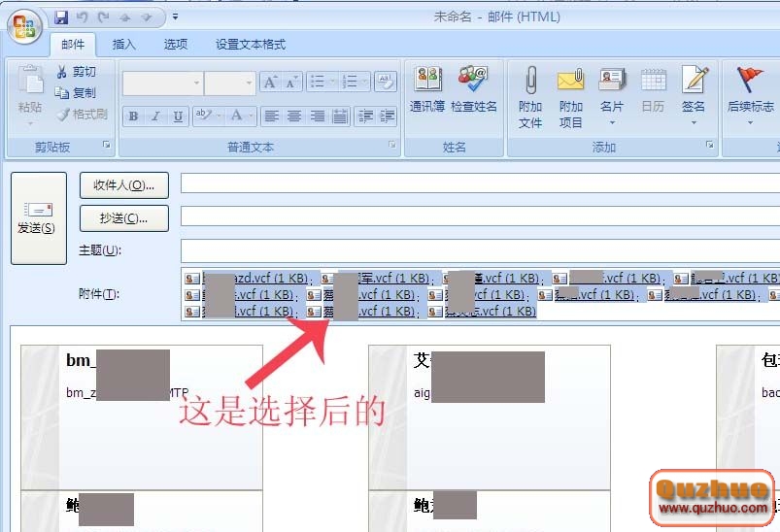Screen dimensions: 780x532
Task: Click 剪切 cut
Action: (76, 72)
